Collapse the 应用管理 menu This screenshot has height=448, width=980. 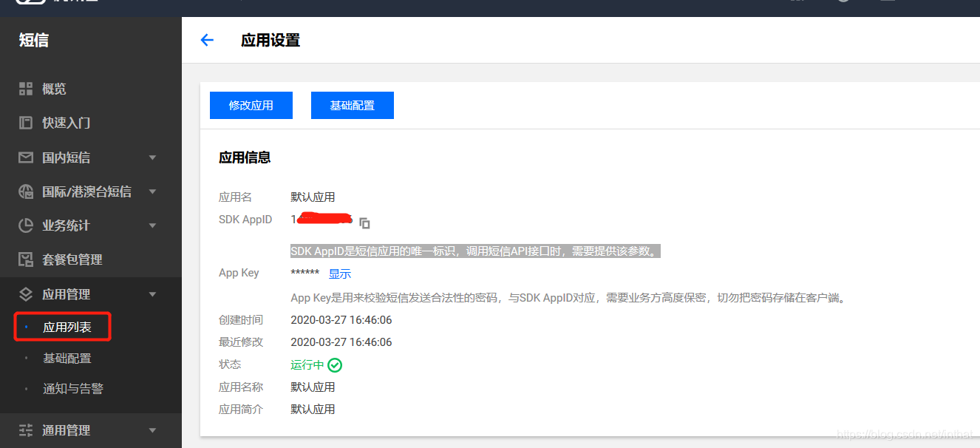tap(152, 293)
